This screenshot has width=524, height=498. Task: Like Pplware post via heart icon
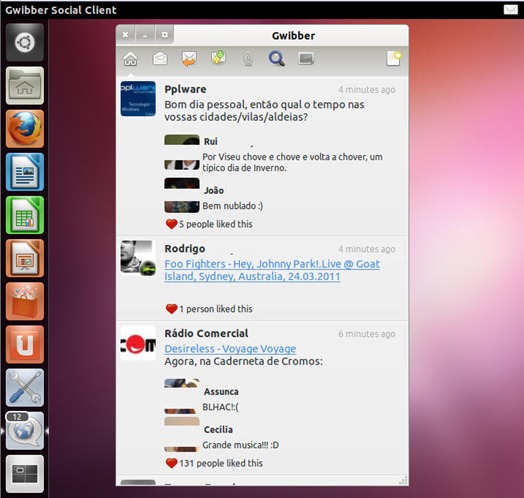pos(171,224)
